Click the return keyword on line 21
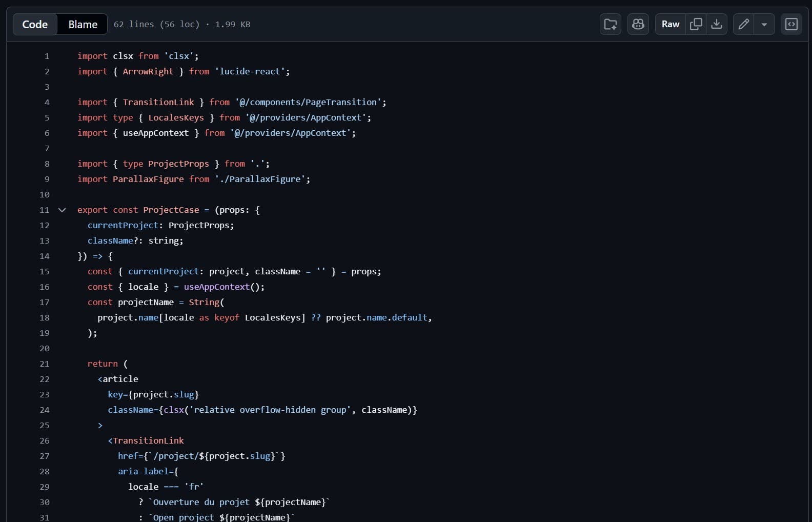812x522 pixels. [x=103, y=364]
